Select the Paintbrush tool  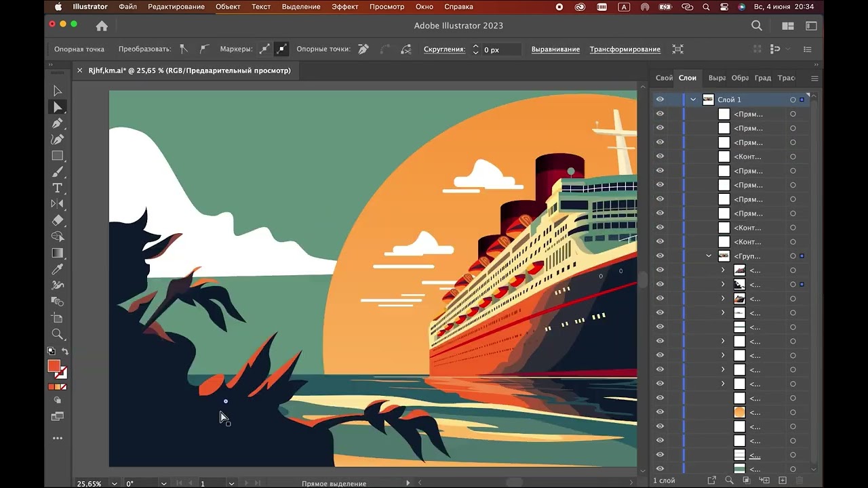click(58, 172)
